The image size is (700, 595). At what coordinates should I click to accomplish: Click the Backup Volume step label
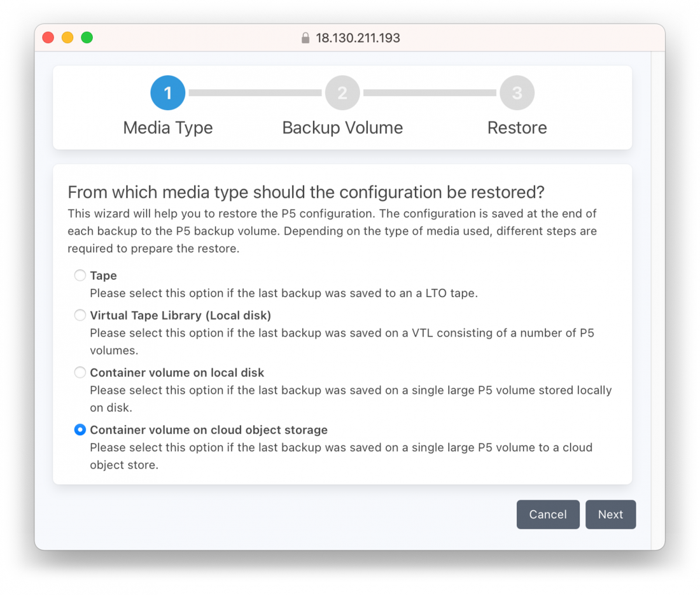click(x=342, y=128)
